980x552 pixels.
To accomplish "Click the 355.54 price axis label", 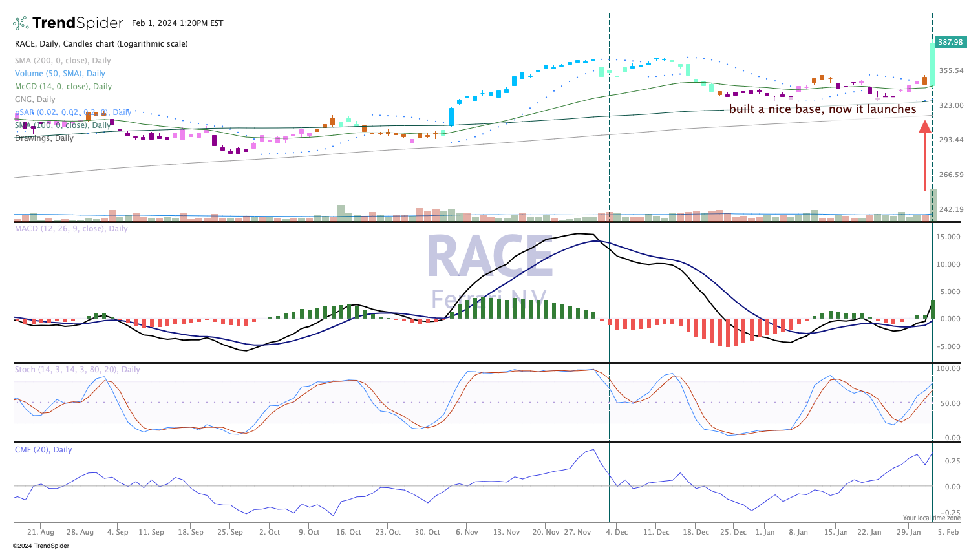I will tap(951, 70).
